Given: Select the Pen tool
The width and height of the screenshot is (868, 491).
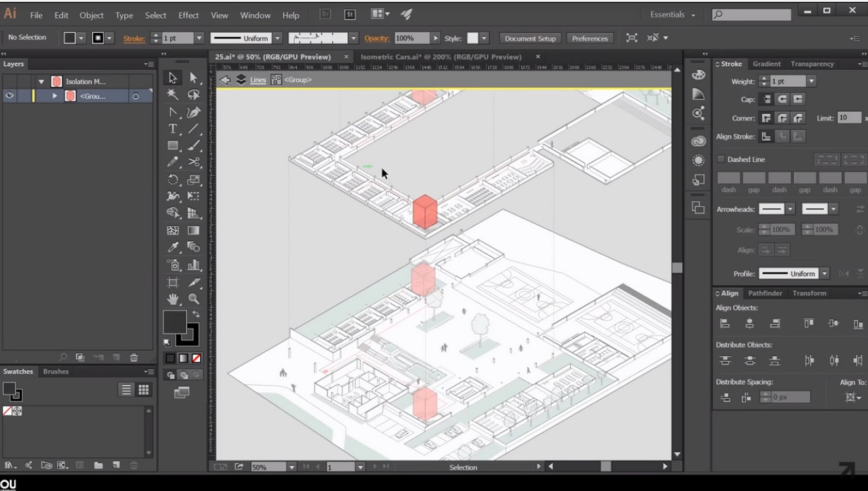Looking at the screenshot, I should [194, 112].
